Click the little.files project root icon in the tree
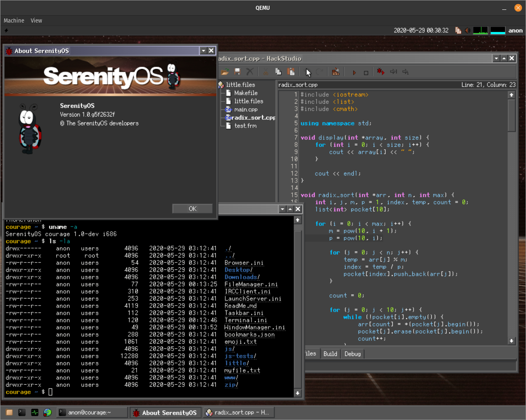Image resolution: width=526 pixels, height=420 pixels. (221, 85)
